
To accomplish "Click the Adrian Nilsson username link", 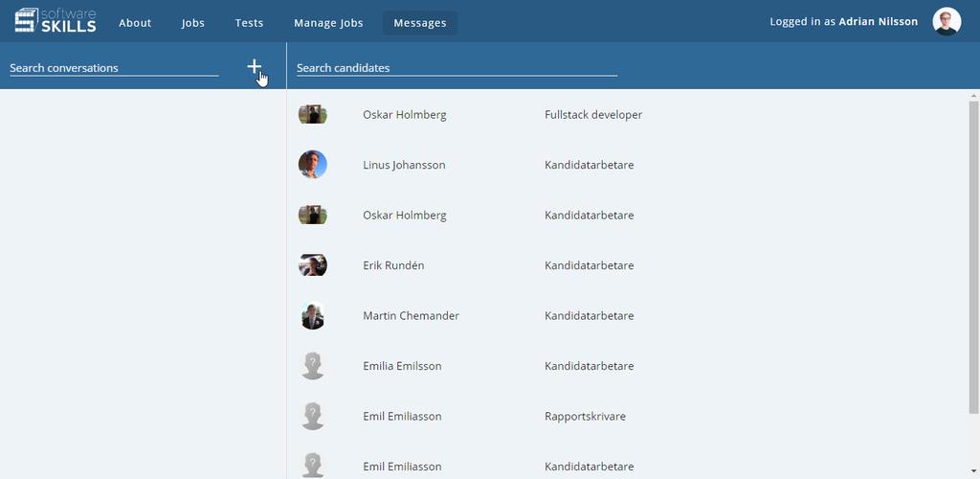I will [x=879, y=21].
